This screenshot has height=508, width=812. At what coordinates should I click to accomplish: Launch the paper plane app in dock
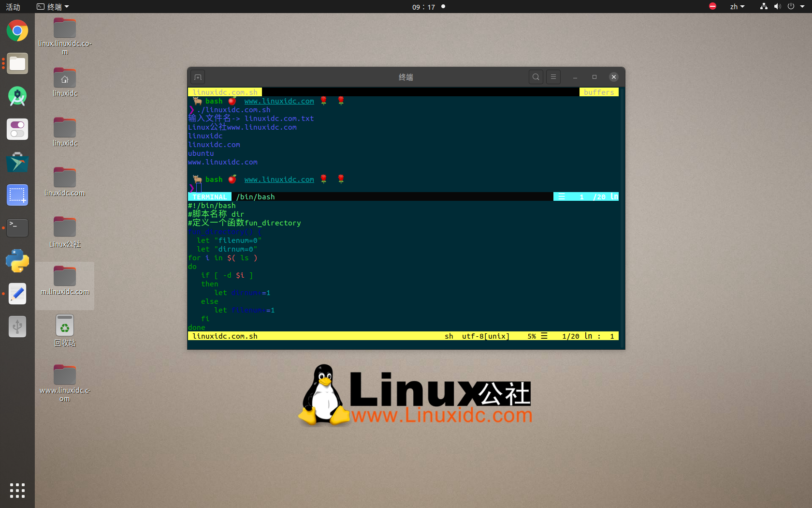[x=17, y=162]
